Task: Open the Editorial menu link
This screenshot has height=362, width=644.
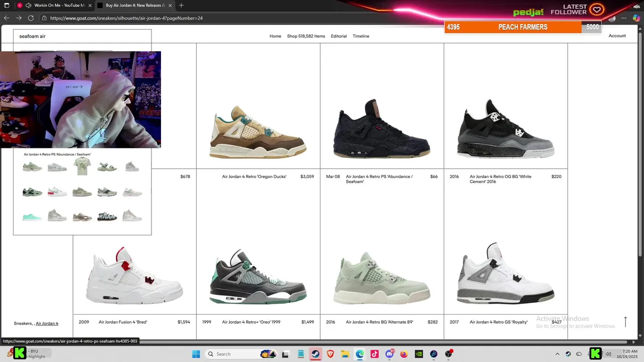Action: (339, 36)
